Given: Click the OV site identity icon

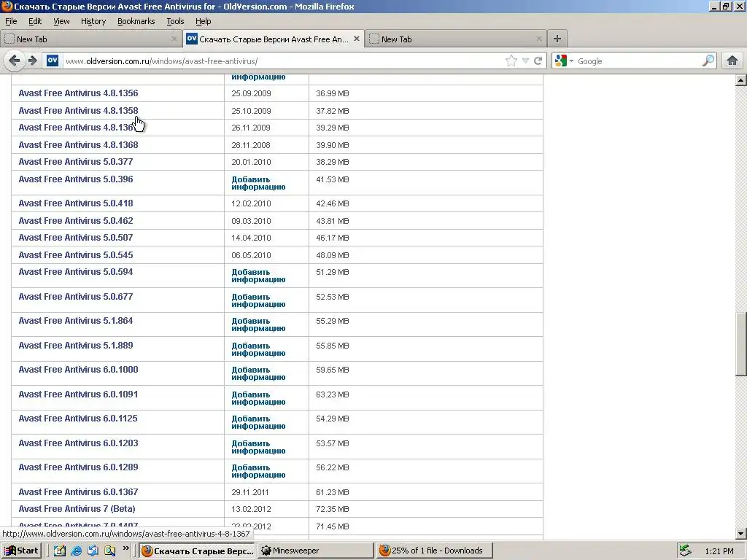Looking at the screenshot, I should (x=53, y=61).
